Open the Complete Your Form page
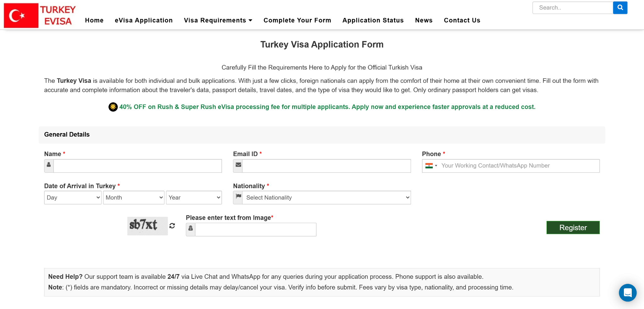Image resolution: width=644 pixels, height=309 pixels. (x=297, y=20)
